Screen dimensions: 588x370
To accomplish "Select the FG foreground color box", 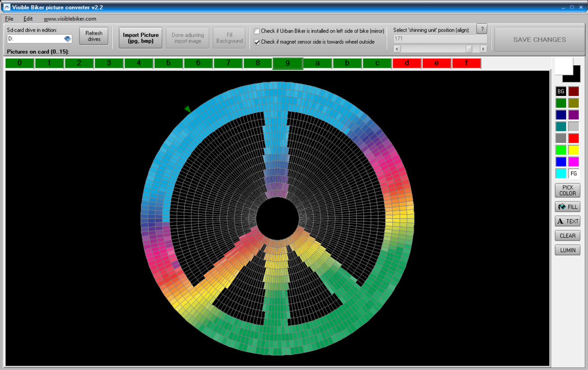I will coord(574,173).
